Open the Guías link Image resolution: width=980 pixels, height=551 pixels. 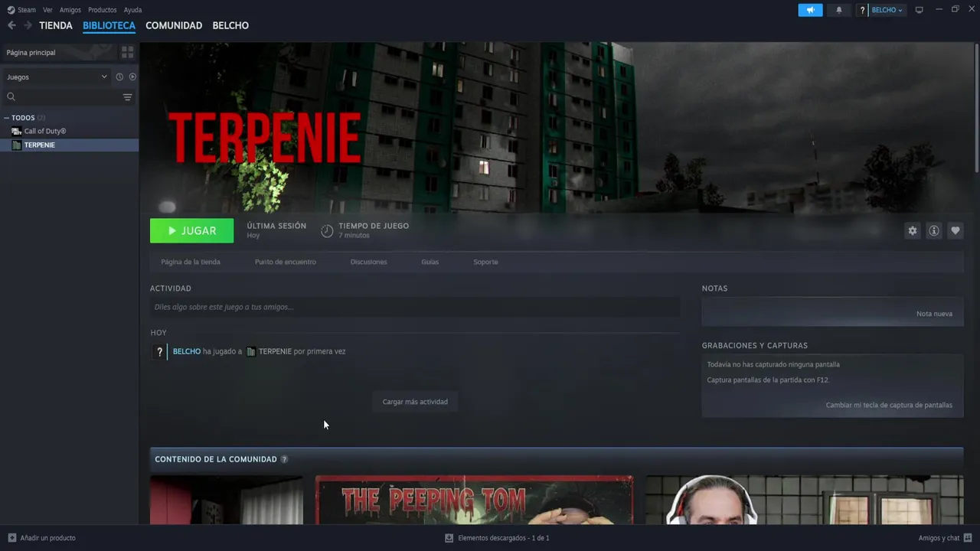[x=430, y=262]
